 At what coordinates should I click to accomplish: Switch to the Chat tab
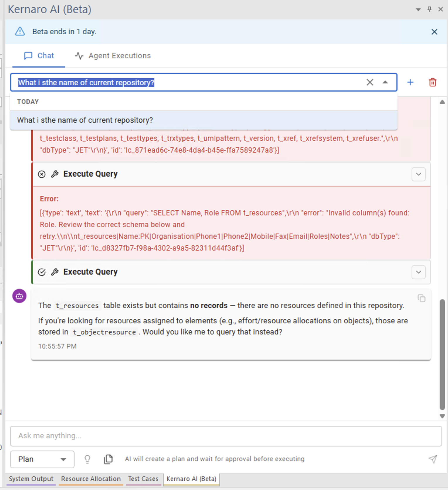coord(39,56)
